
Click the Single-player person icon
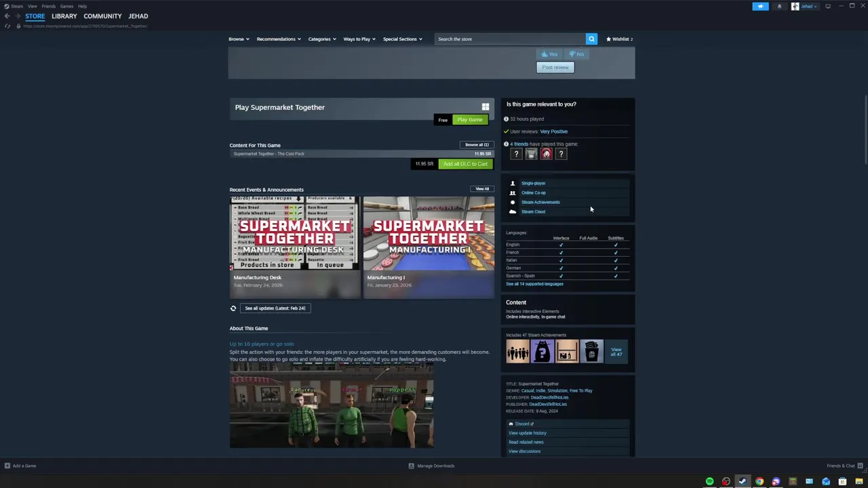click(513, 183)
